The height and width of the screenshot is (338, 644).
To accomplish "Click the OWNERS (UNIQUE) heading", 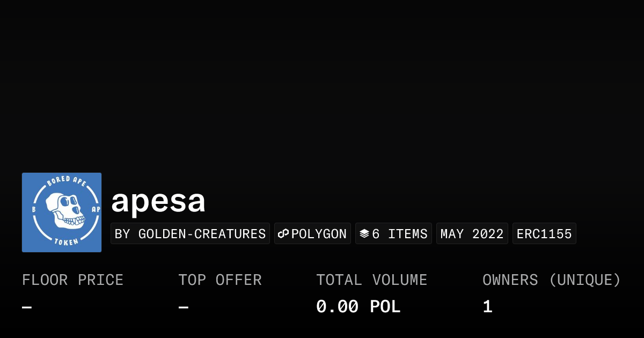I will [x=551, y=280].
